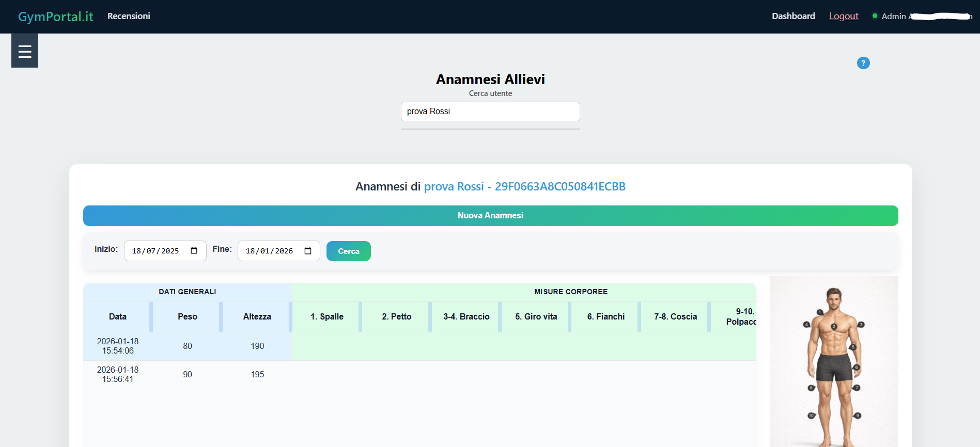
Task: Go to Dashboard in the navbar
Action: pyautogui.click(x=793, y=16)
